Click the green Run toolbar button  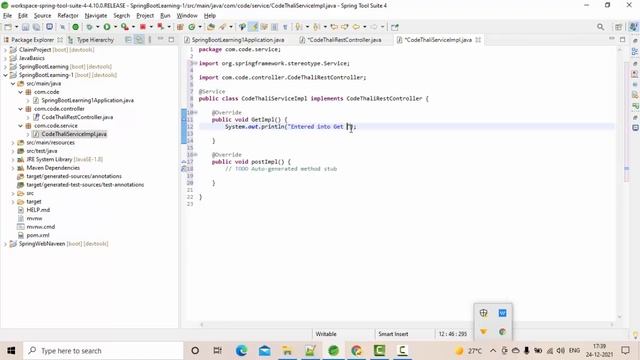(x=107, y=27)
